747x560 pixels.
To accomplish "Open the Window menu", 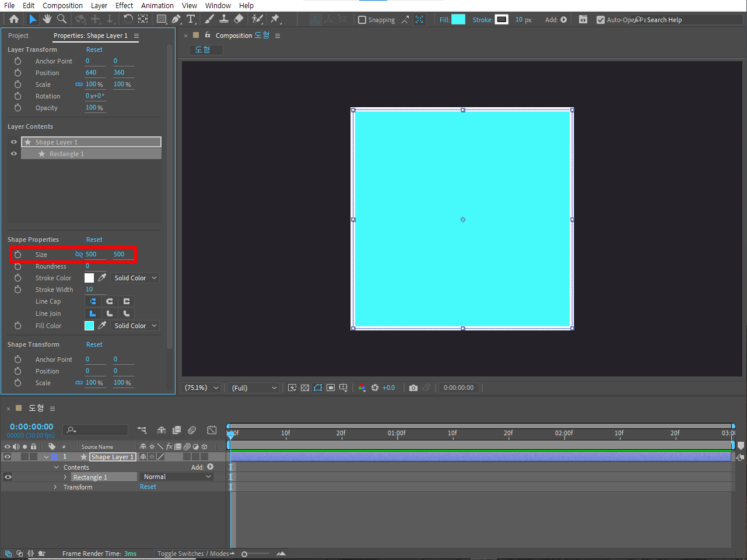I will tap(218, 5).
